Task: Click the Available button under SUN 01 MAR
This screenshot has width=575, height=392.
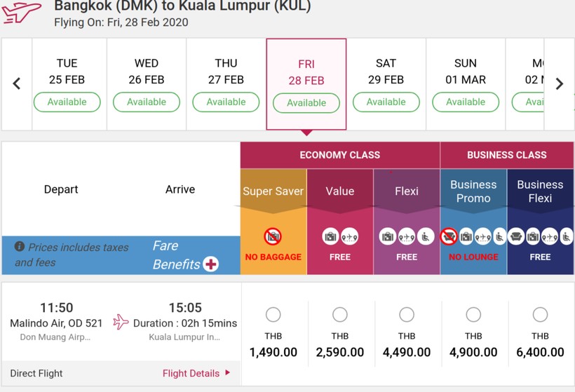Action: 466,102
